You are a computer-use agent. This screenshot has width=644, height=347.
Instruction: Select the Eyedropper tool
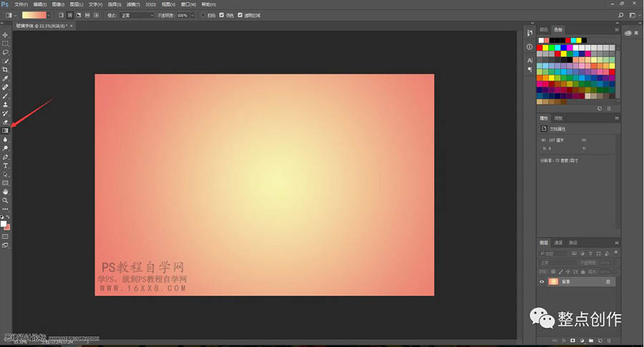point(5,79)
